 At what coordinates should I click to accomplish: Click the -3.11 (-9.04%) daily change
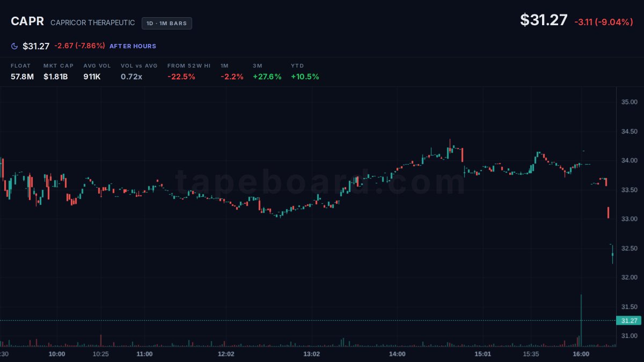pos(604,22)
